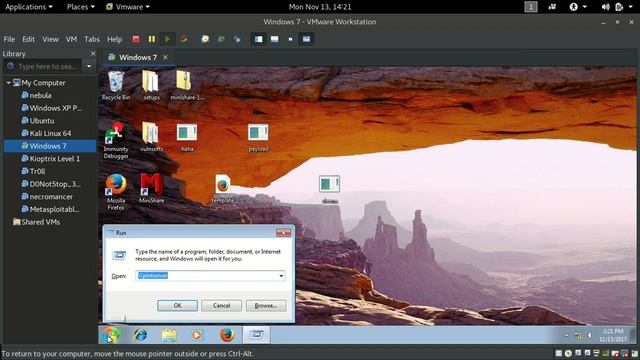Select the Metasploitable VM entry
Screen dimensions: 640x360
coord(50,209)
